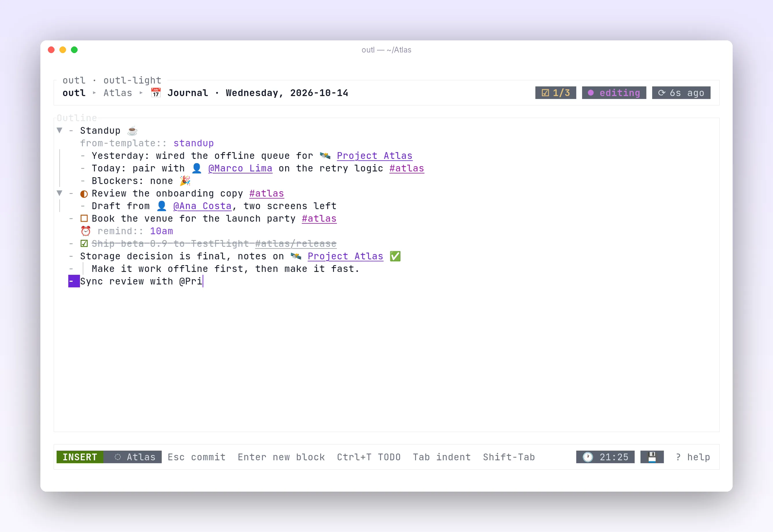This screenshot has height=532, width=773.
Task: Click the 'Ctrl+T TODO' hint
Action: pos(369,457)
